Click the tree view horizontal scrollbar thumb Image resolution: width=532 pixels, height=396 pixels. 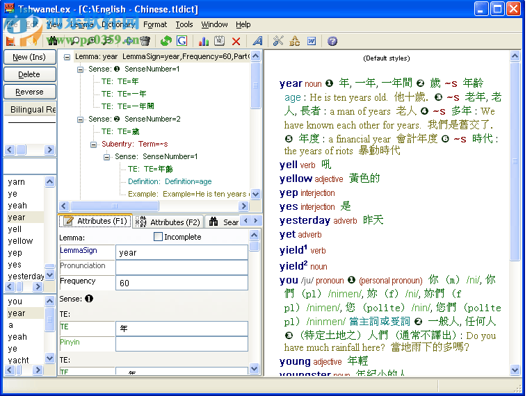point(114,206)
